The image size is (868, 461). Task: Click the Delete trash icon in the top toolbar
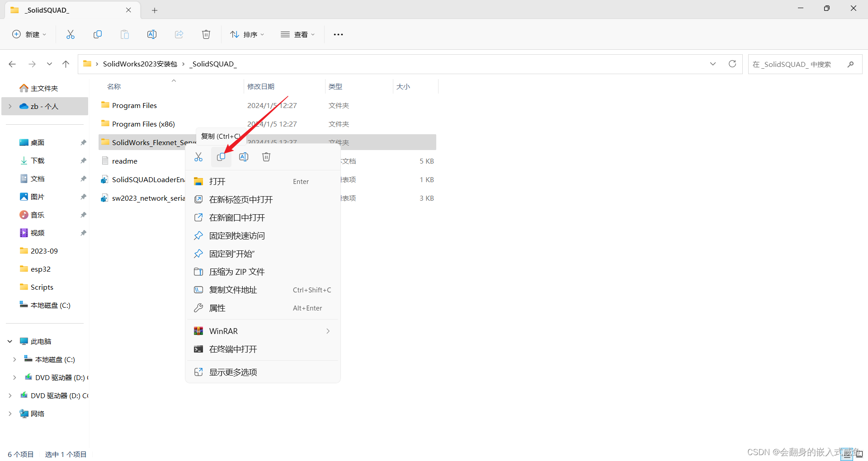pyautogui.click(x=206, y=34)
